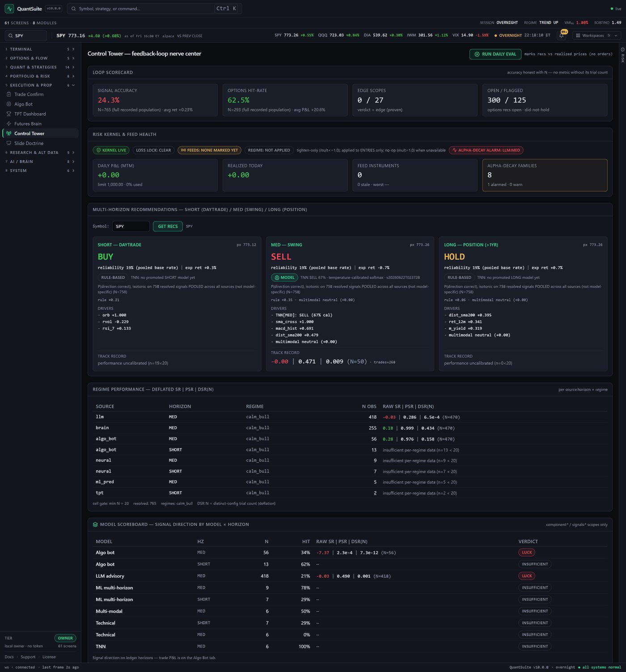Click the FEEDS: NONE MARKED YET chip
Image resolution: width=626 pixels, height=672 pixels.
pos(209,150)
